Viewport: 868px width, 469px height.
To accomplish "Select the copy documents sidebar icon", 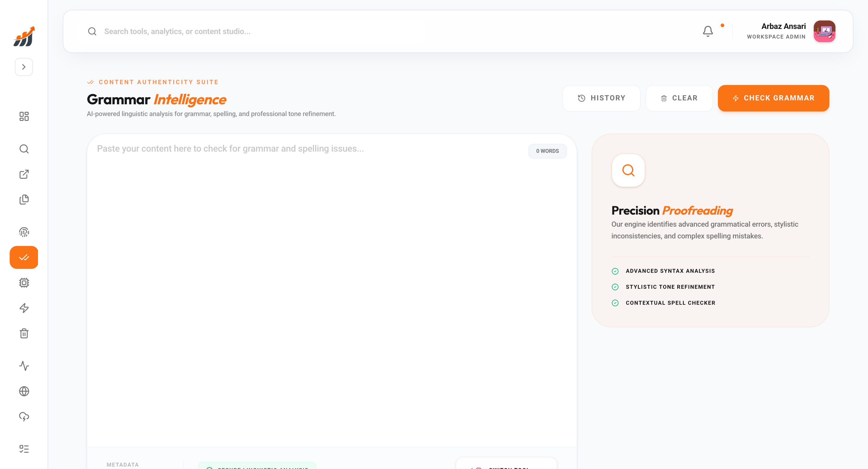I will (24, 200).
